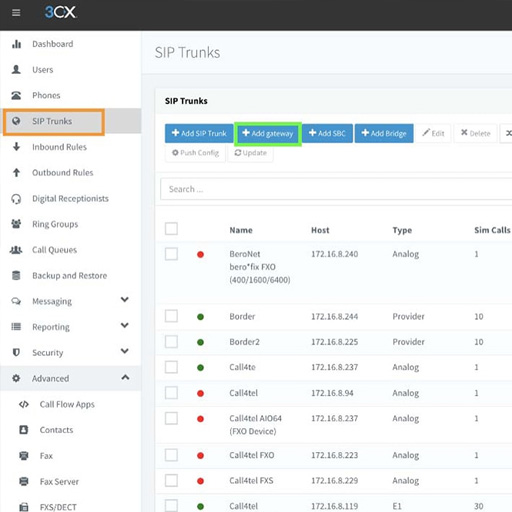This screenshot has height=512, width=512.
Task: Click the red status dot for BeroNet
Action: pyautogui.click(x=200, y=255)
